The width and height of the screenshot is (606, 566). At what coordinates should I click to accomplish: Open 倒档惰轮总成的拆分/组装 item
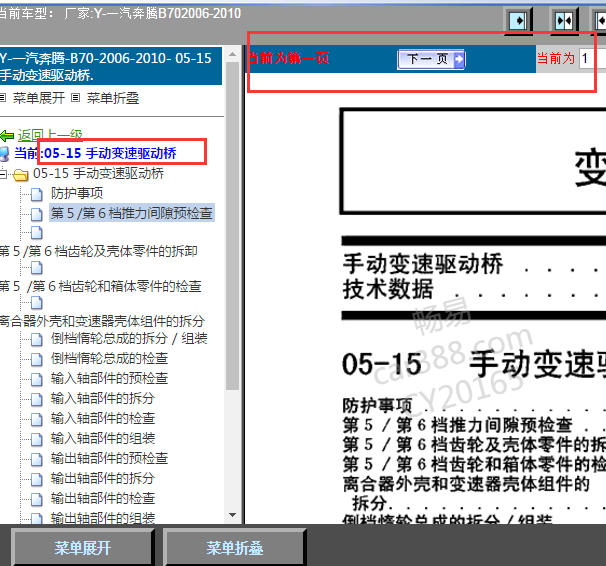coord(129,338)
